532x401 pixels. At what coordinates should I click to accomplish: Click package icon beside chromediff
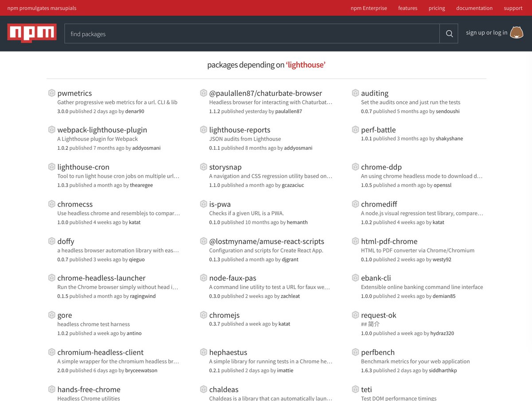[355, 204]
